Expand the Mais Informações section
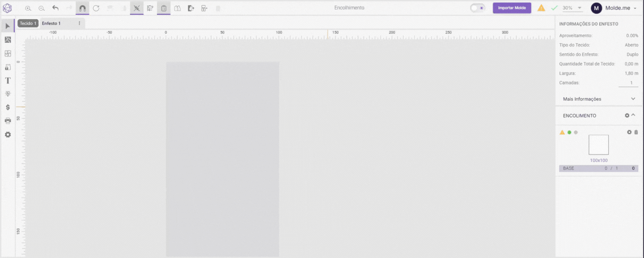 click(633, 99)
